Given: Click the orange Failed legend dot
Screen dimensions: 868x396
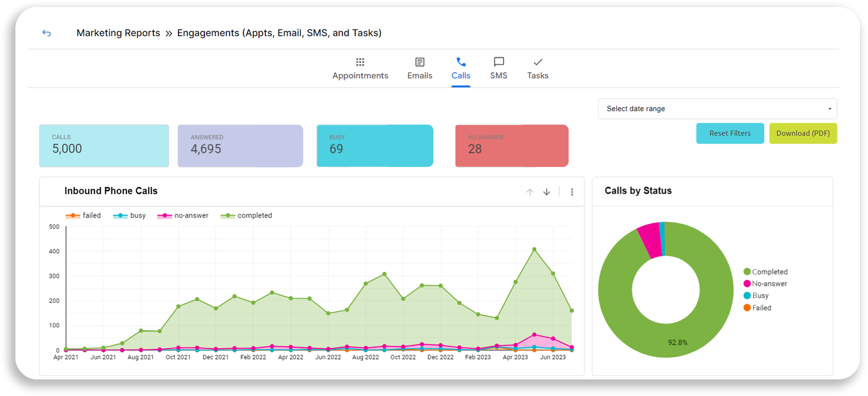Looking at the screenshot, I should coord(747,308).
